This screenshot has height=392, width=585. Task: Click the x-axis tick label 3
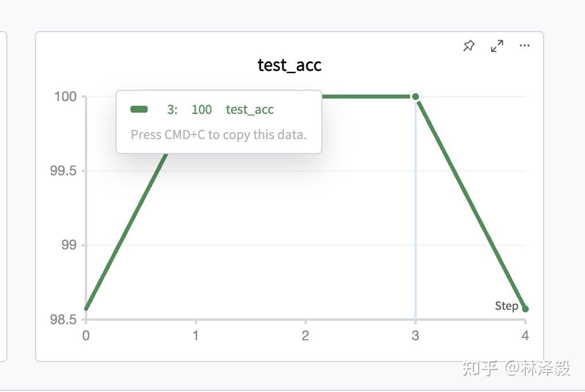coord(415,336)
